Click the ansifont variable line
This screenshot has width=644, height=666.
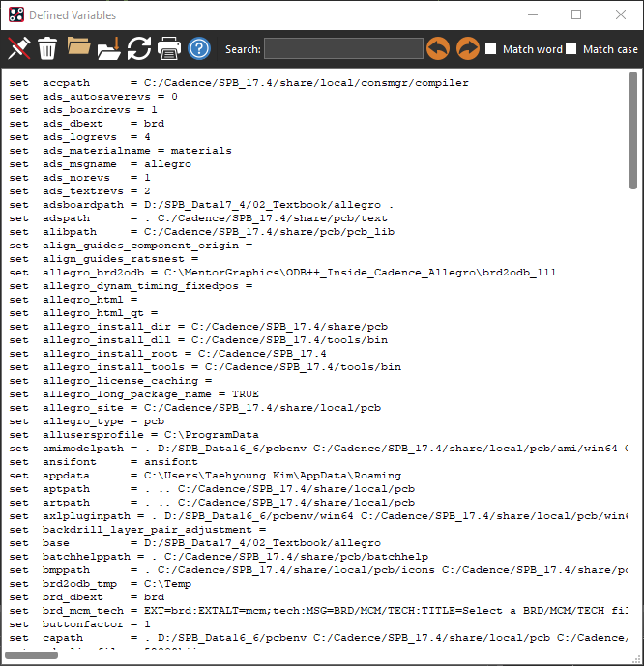[103, 463]
